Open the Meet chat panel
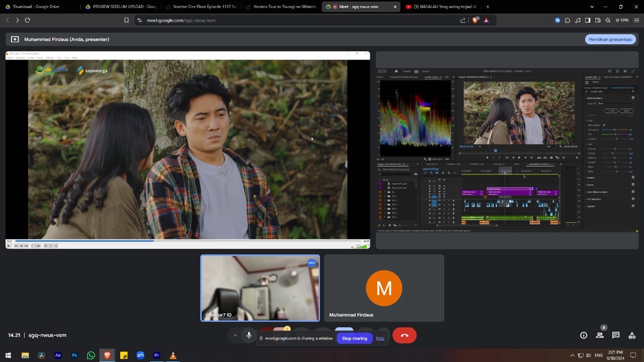 tap(616, 335)
